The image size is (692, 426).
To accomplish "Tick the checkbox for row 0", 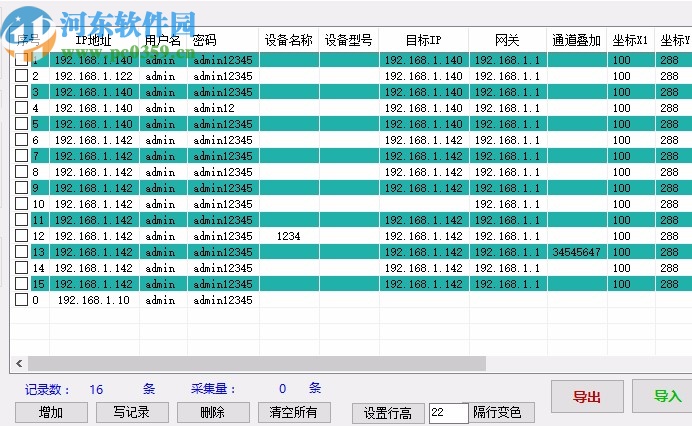I will 21,299.
